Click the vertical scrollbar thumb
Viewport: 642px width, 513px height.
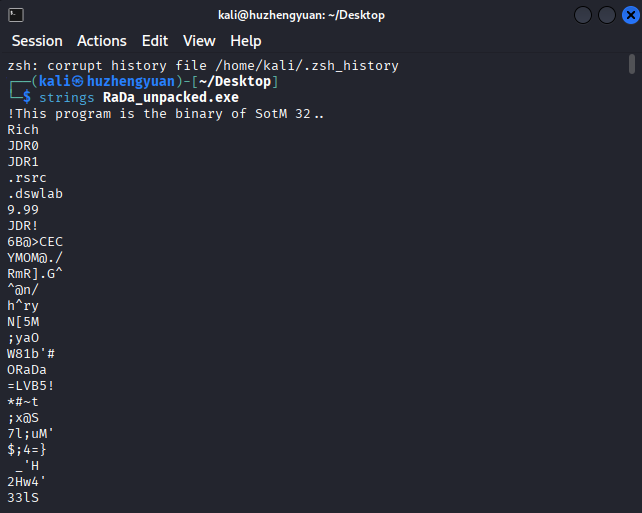coord(632,64)
